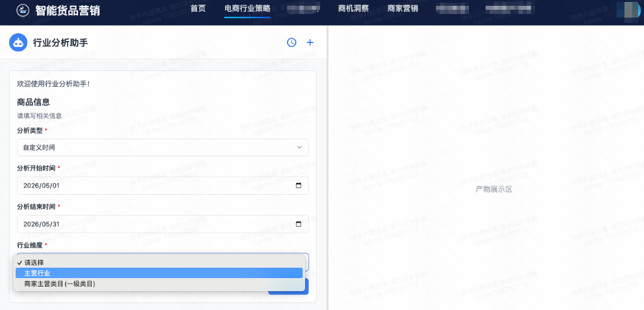Click the 行业分析助手 robot avatar

coord(18,42)
